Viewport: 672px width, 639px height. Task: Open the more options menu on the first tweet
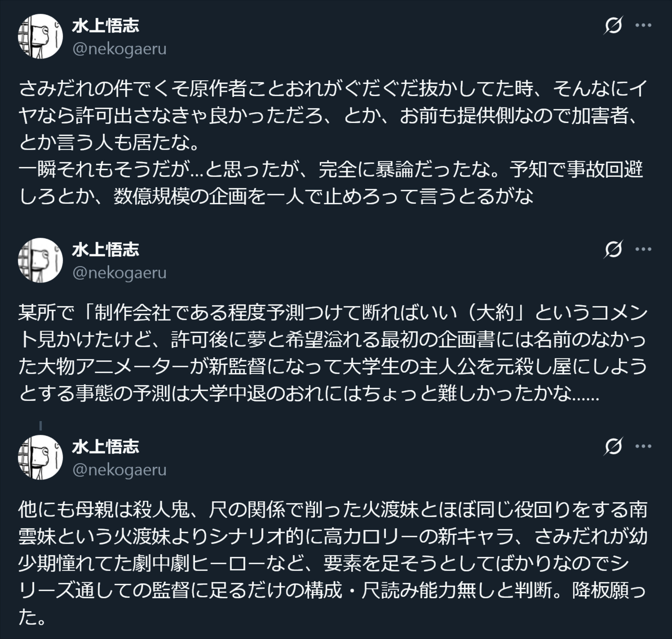[643, 25]
